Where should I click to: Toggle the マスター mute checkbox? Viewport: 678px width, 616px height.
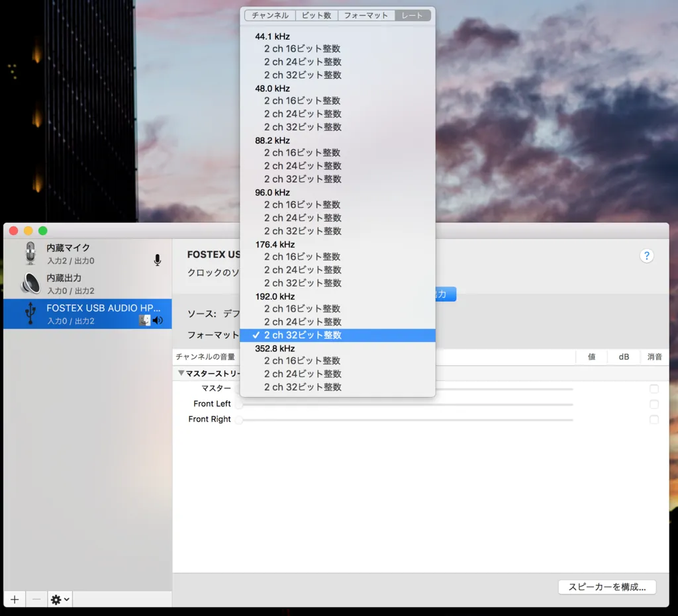[654, 389]
